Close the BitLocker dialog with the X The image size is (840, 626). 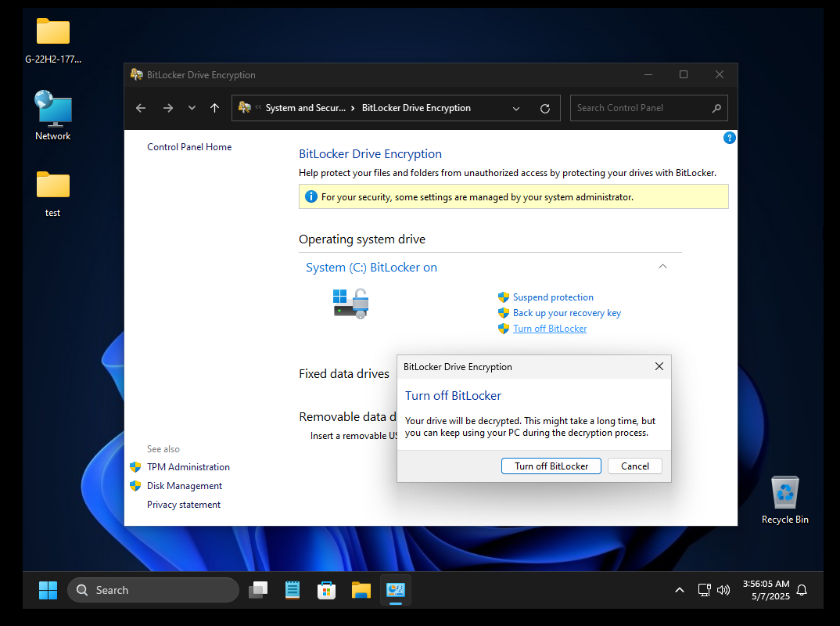pos(659,366)
